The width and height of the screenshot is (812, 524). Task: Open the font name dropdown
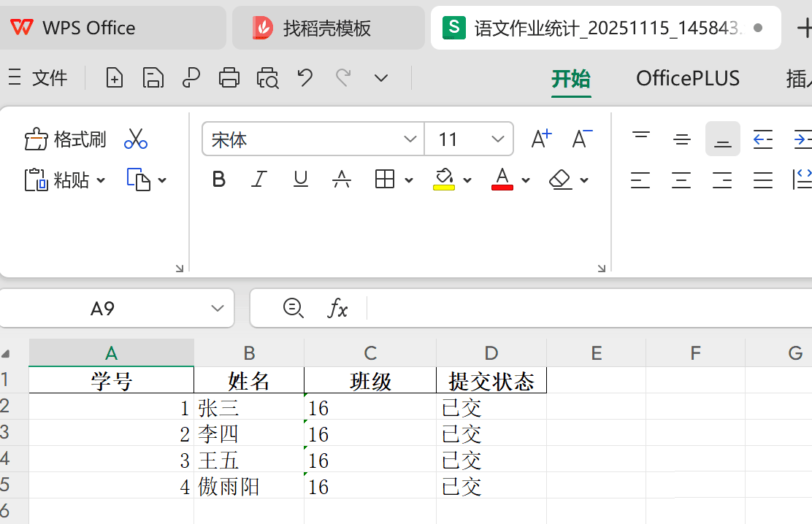pyautogui.click(x=410, y=139)
